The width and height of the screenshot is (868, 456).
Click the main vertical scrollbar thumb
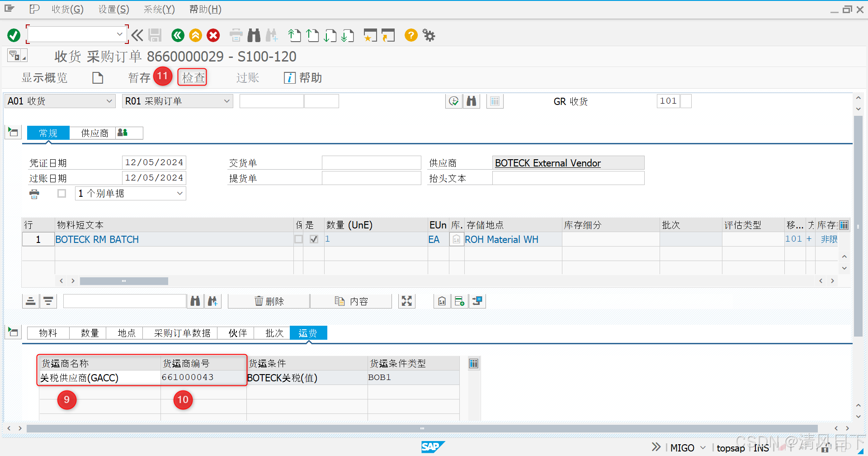(858, 226)
